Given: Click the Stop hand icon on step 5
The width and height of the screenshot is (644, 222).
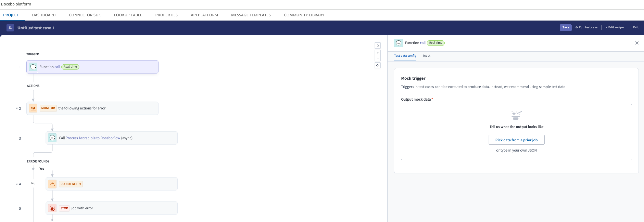Looking at the screenshot, I should click(x=52, y=208).
